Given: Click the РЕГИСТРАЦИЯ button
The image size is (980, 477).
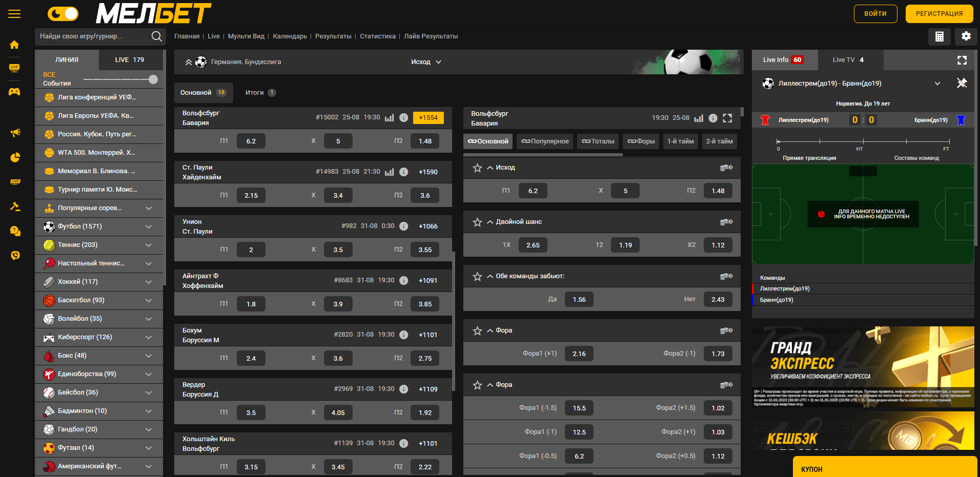Looking at the screenshot, I should tap(939, 14).
